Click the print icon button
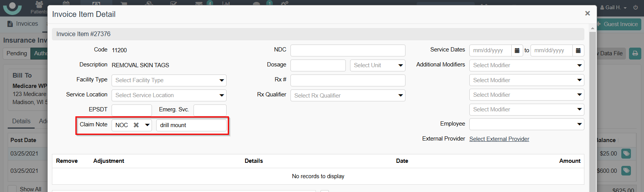The height and width of the screenshot is (192, 644). point(635,53)
